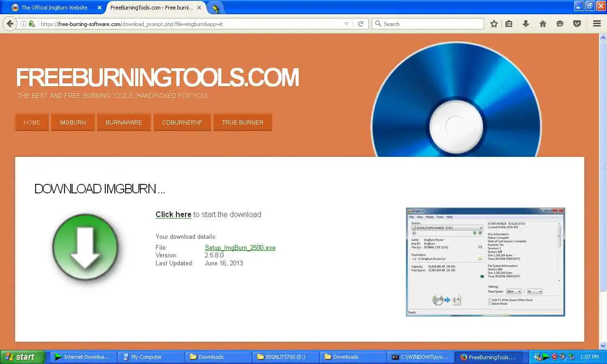607x364 pixels.
Task: Click the speaker-like tray icon beside shield
Action: coord(562,357)
